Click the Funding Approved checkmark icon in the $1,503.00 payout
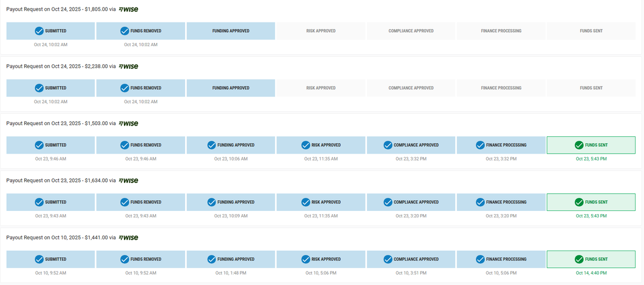 (211, 145)
